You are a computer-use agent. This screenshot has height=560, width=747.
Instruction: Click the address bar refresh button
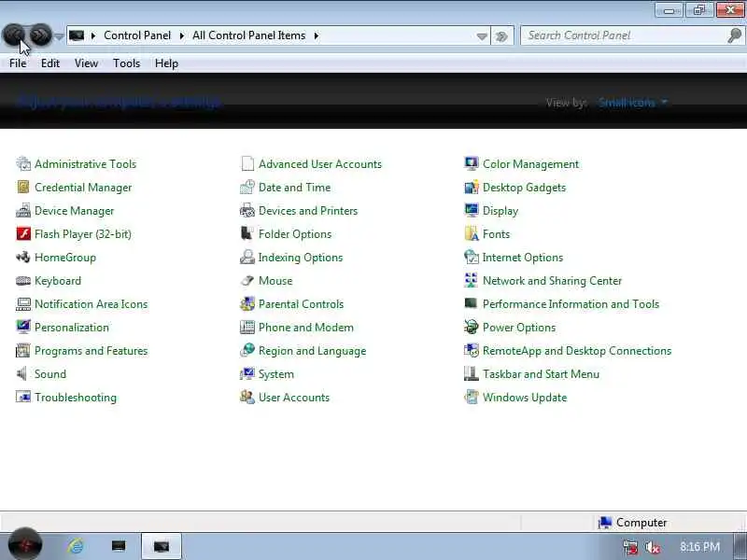501,36
